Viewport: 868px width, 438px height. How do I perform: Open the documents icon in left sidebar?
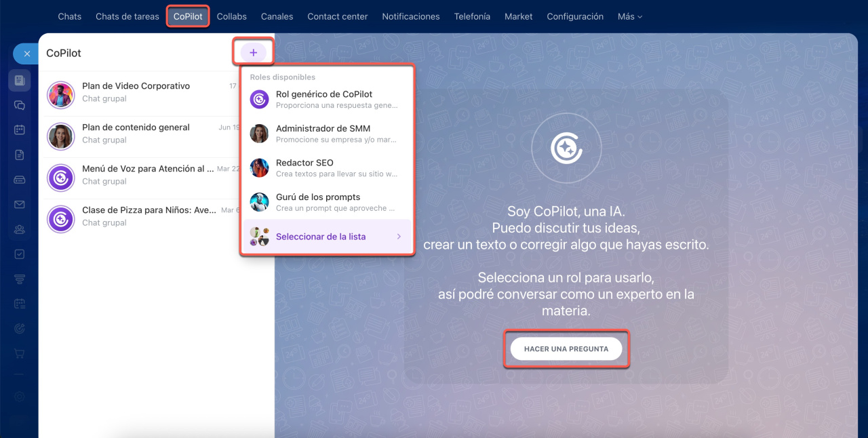pos(20,155)
